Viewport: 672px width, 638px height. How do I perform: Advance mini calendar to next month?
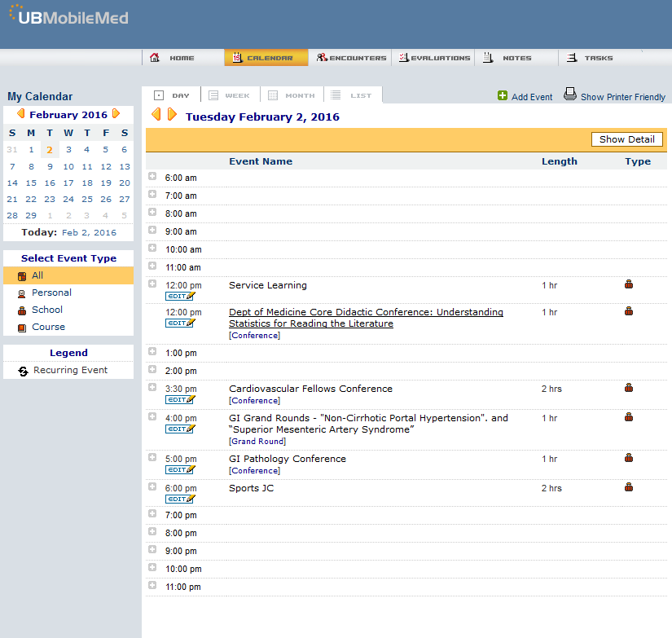click(116, 114)
